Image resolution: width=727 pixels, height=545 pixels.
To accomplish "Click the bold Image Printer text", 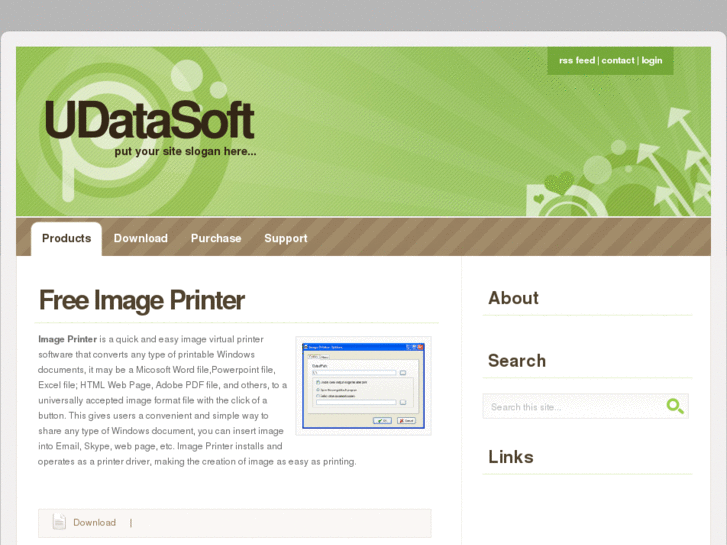I will click(68, 339).
